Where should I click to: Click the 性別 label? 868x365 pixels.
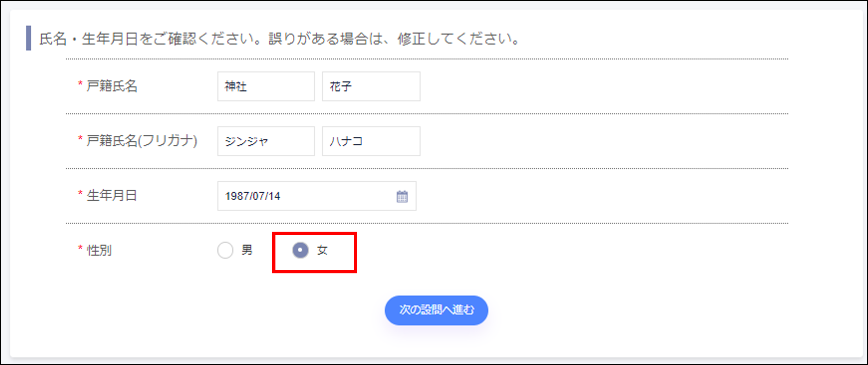pyautogui.click(x=99, y=250)
